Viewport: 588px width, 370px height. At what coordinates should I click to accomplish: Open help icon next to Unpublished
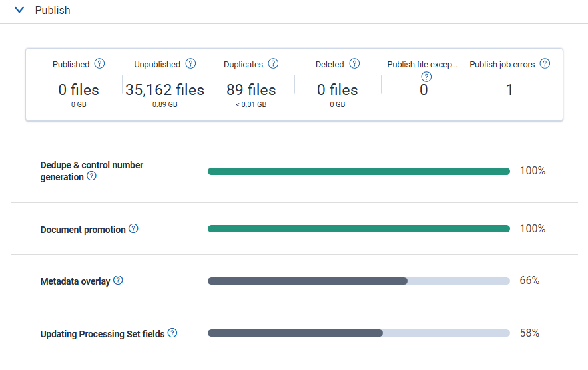click(x=190, y=63)
